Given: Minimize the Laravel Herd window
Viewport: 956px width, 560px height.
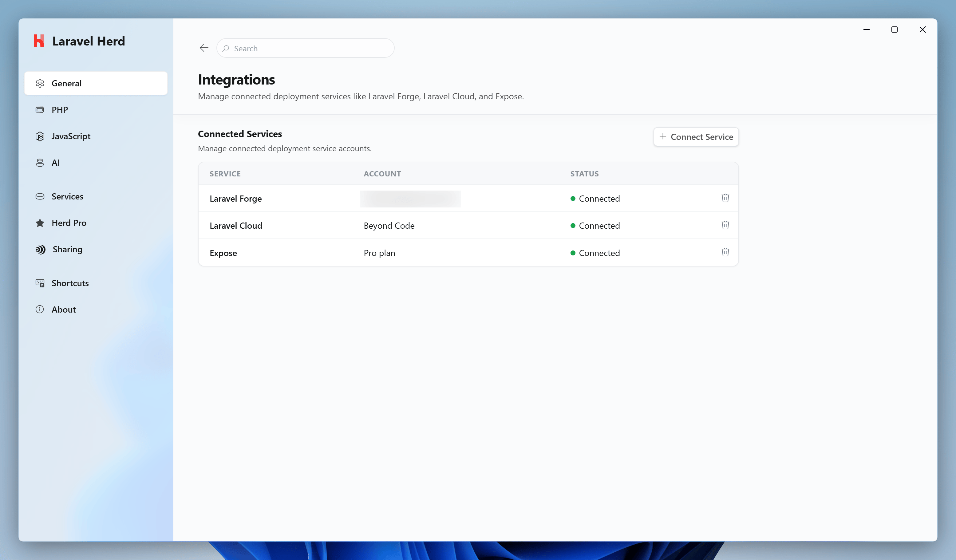Looking at the screenshot, I should [867, 30].
